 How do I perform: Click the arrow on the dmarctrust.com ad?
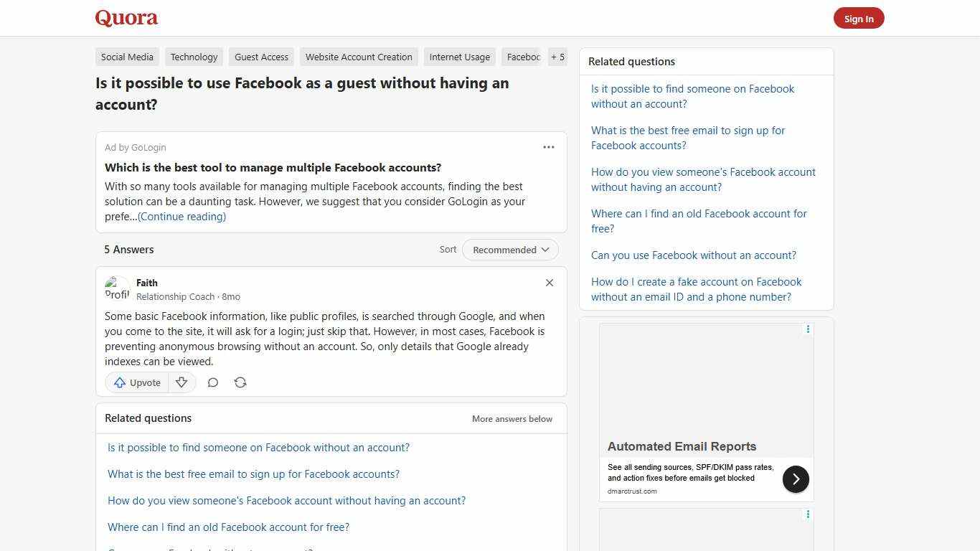[x=796, y=479]
